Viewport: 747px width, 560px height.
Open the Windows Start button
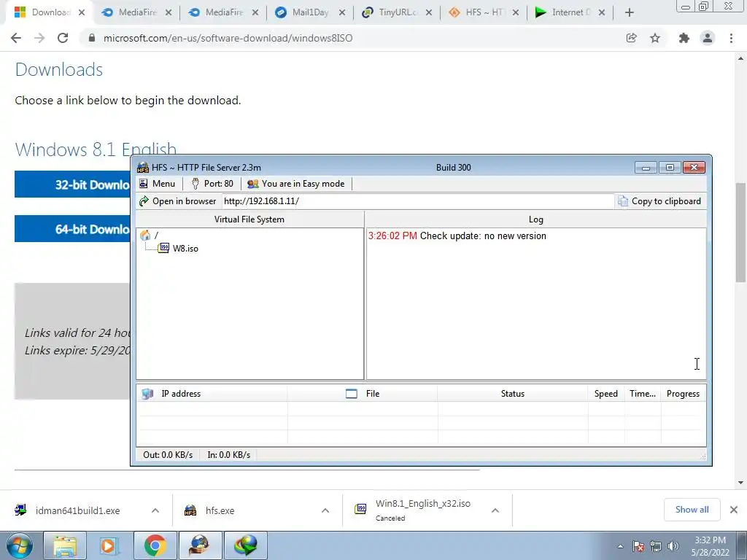click(x=19, y=545)
